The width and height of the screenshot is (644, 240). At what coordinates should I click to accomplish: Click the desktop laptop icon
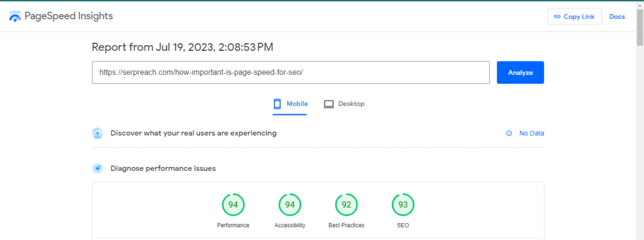[329, 104]
